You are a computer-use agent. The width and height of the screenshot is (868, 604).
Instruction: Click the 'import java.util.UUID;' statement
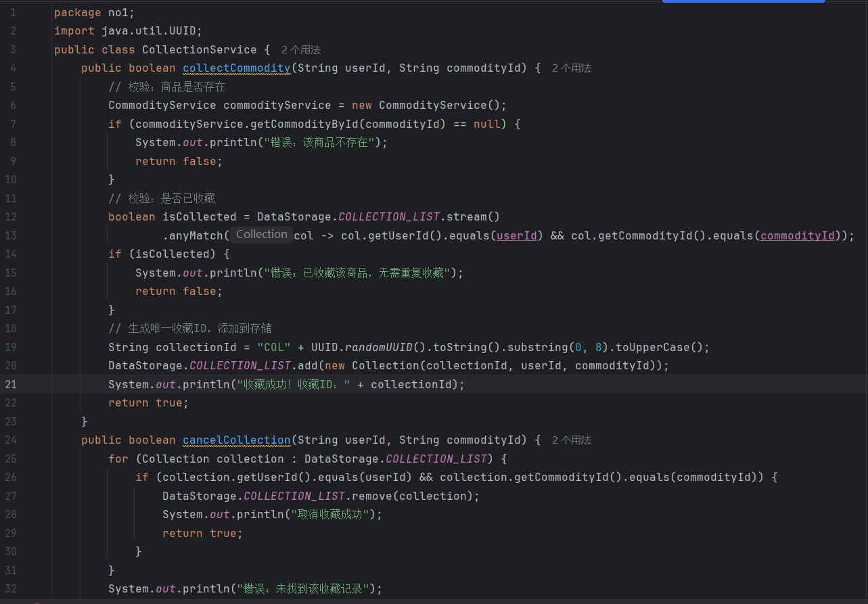[129, 31]
